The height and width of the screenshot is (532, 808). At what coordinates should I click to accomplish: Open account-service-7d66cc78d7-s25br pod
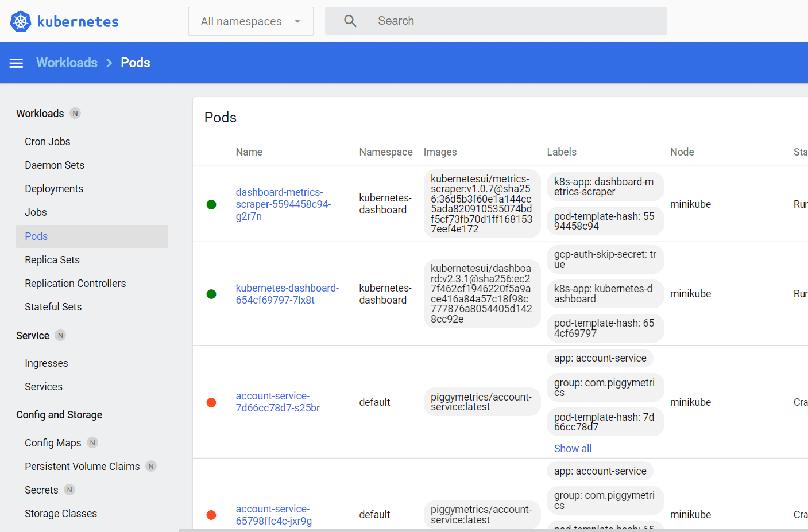(x=278, y=402)
